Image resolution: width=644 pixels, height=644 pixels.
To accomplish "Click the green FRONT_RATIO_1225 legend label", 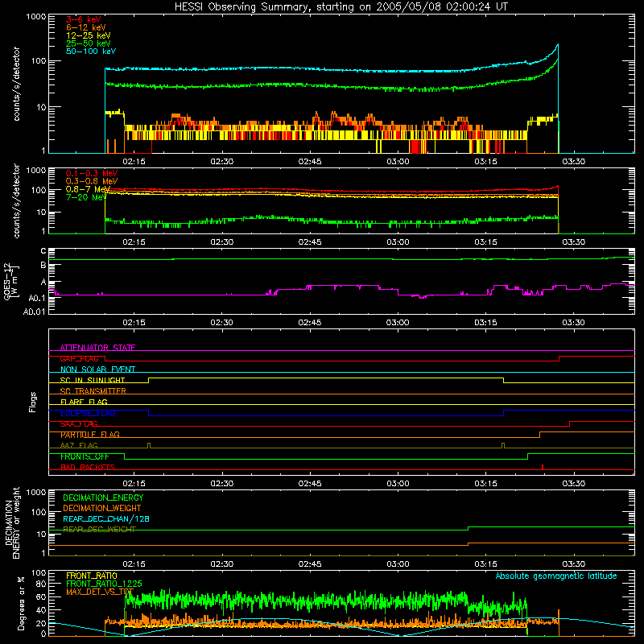I will point(104,584).
